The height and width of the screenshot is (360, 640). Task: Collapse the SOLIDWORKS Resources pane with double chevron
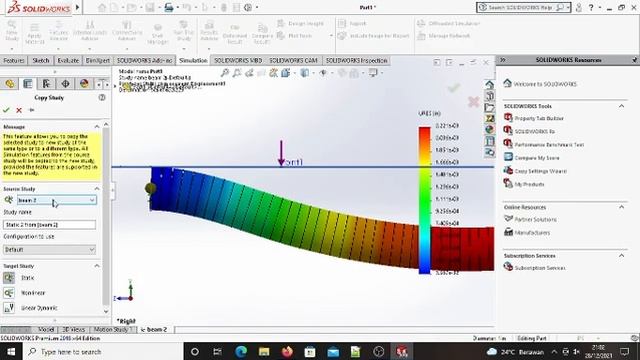click(x=502, y=60)
